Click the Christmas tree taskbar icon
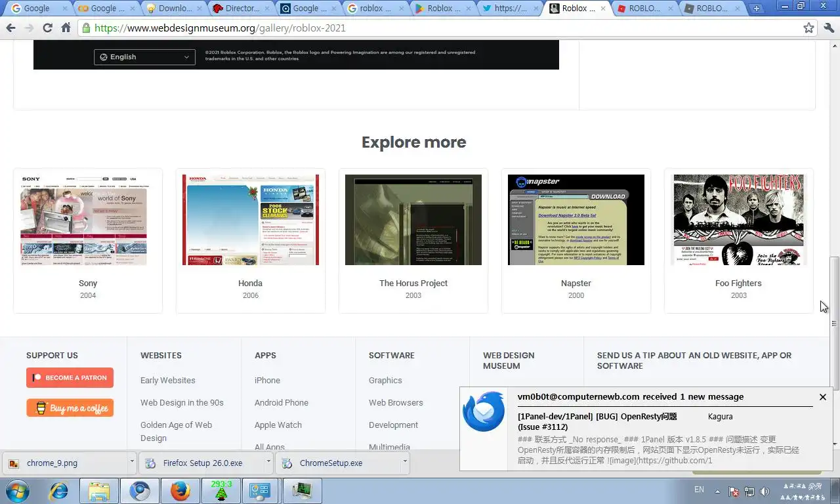This screenshot has height=504, width=840. [x=221, y=491]
